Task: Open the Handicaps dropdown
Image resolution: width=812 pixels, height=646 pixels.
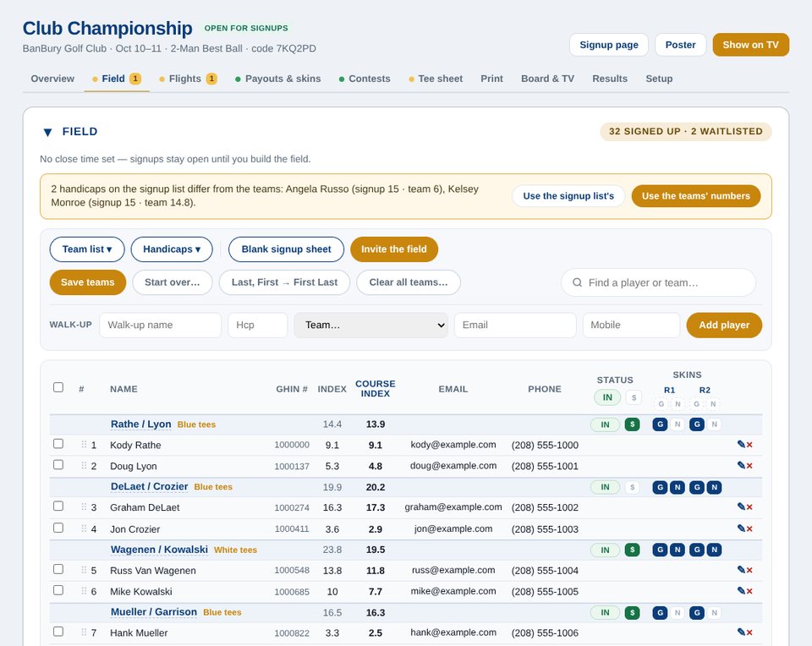Action: [x=172, y=249]
